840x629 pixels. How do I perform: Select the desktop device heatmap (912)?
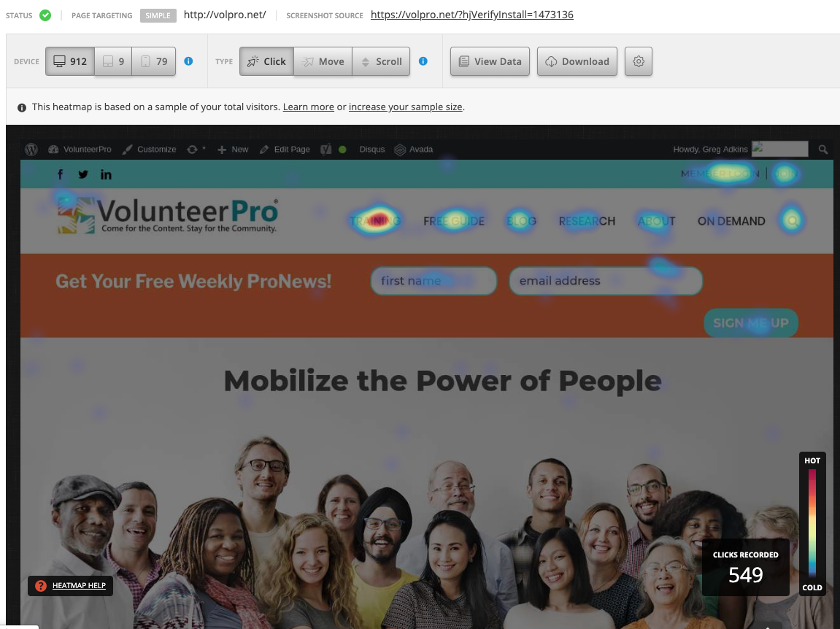[69, 61]
